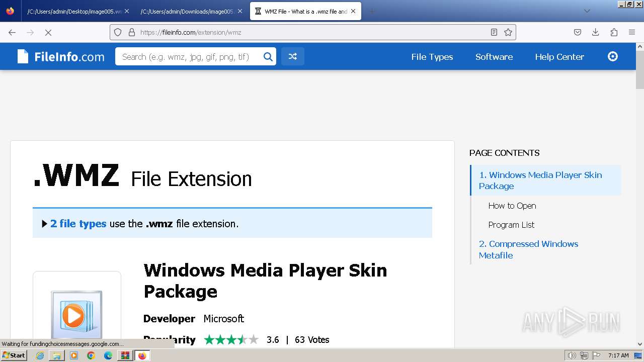Jump to Windows Media Player Skin Package section
Viewport: 644px width, 362px height.
(x=540, y=180)
